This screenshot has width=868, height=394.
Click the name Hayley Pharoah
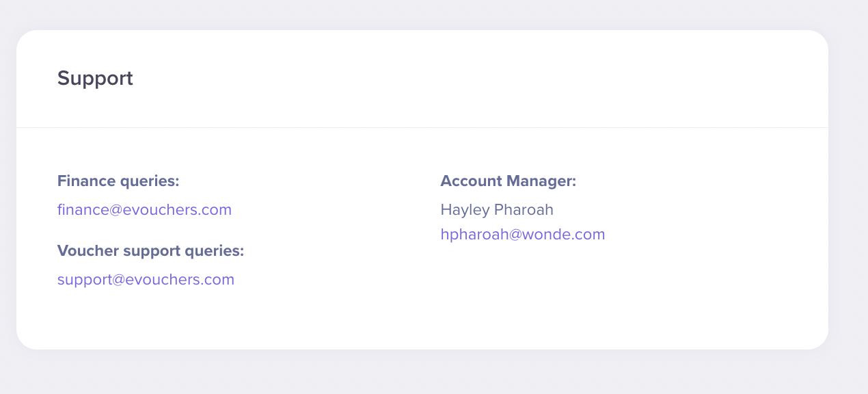coord(497,209)
